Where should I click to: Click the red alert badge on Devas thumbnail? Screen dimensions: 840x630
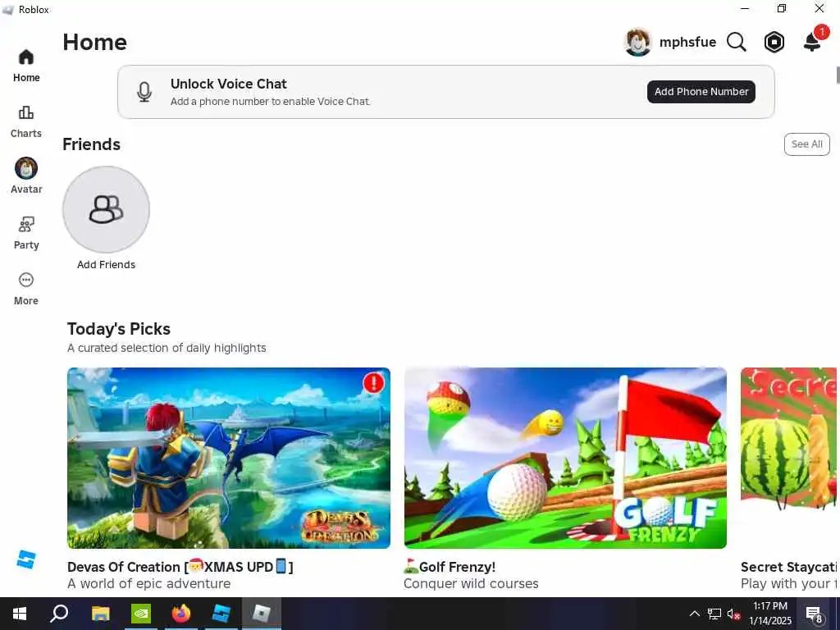click(x=373, y=383)
